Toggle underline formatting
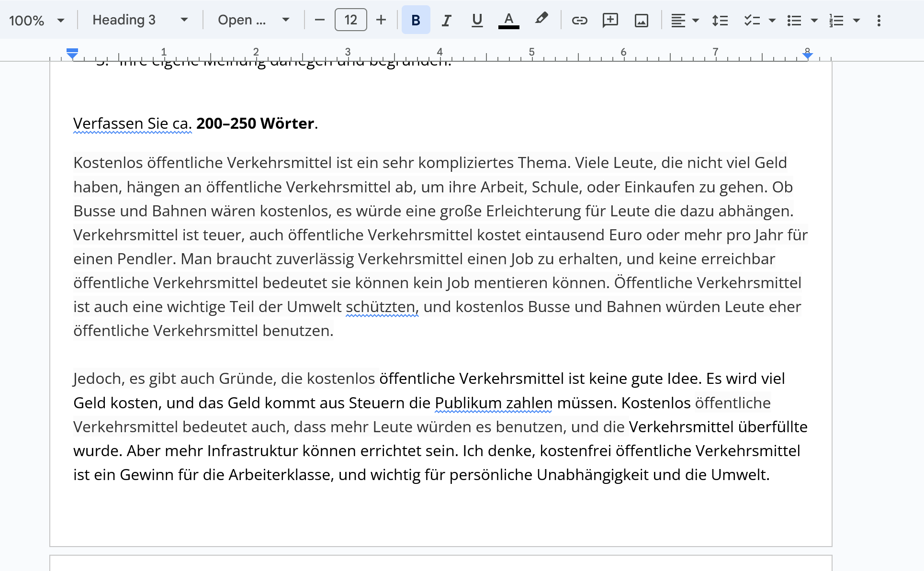Viewport: 924px width, 571px height. pos(477,20)
